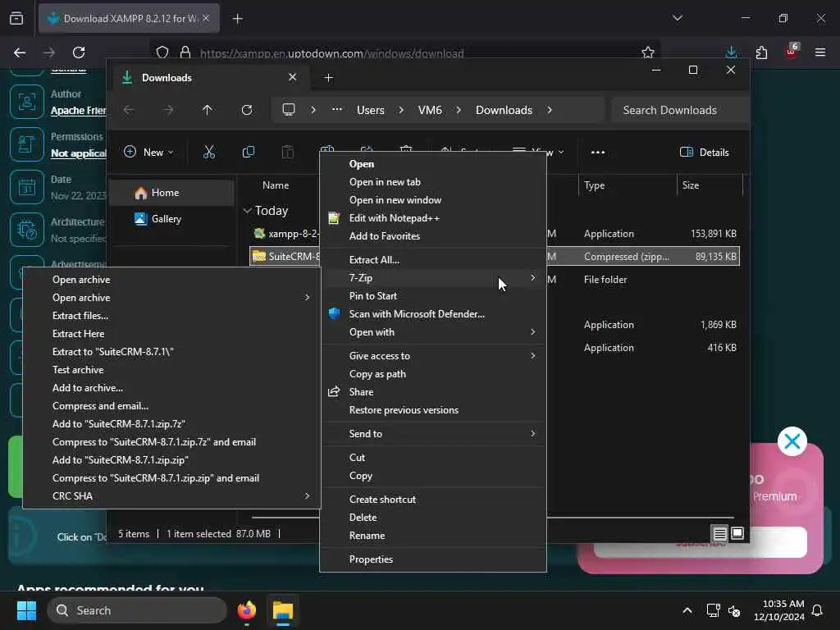Choose Extract All... in context menu

(433, 260)
